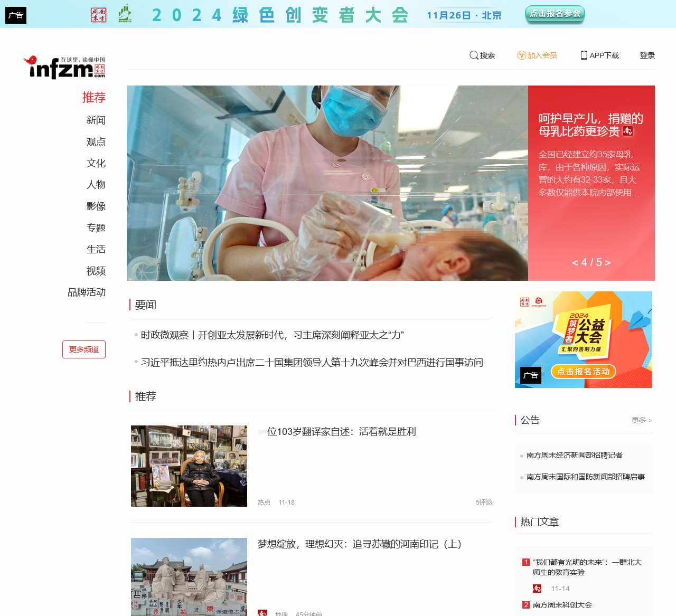Click the membership V badge icon
Viewport: 676px width, 616px height.
[x=521, y=55]
